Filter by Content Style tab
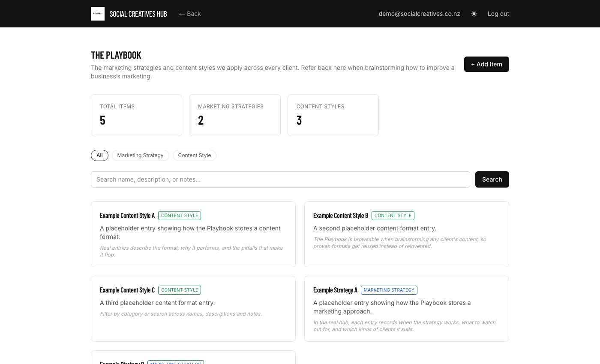 (195, 155)
